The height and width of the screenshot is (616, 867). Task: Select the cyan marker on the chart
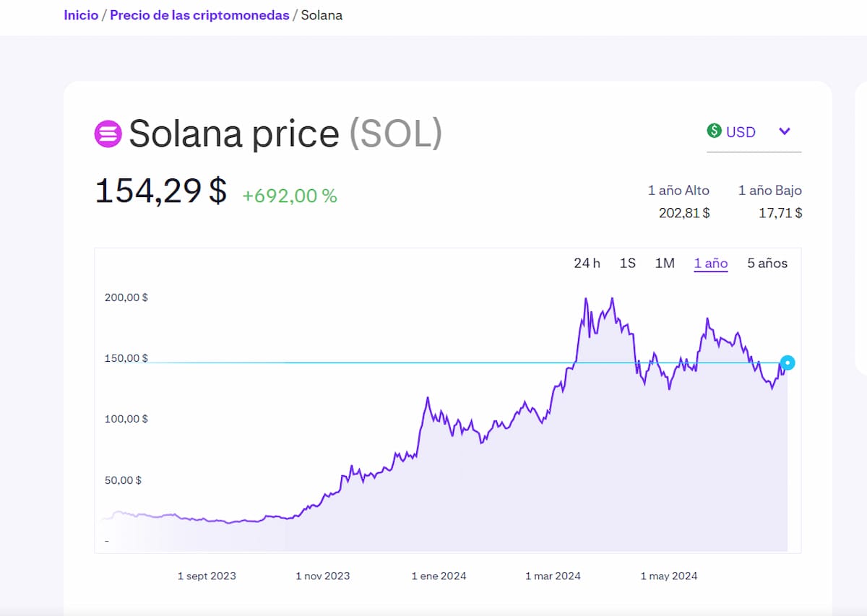787,363
